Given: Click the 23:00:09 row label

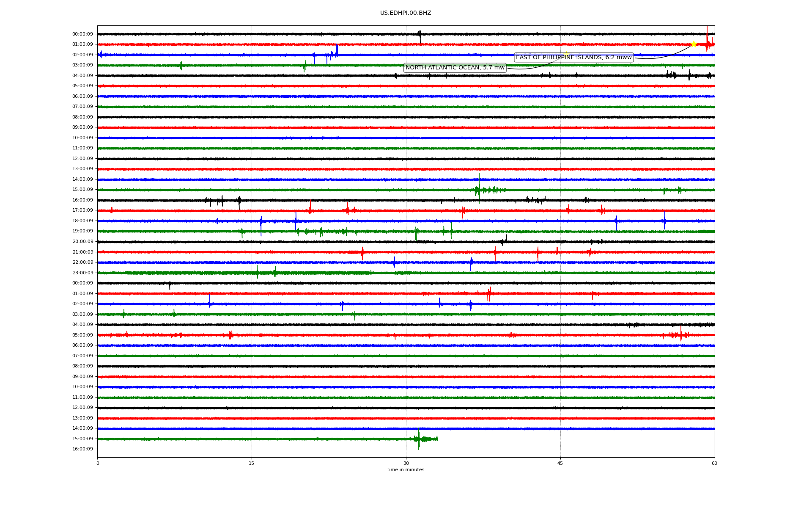Looking at the screenshot, I should [82, 273].
